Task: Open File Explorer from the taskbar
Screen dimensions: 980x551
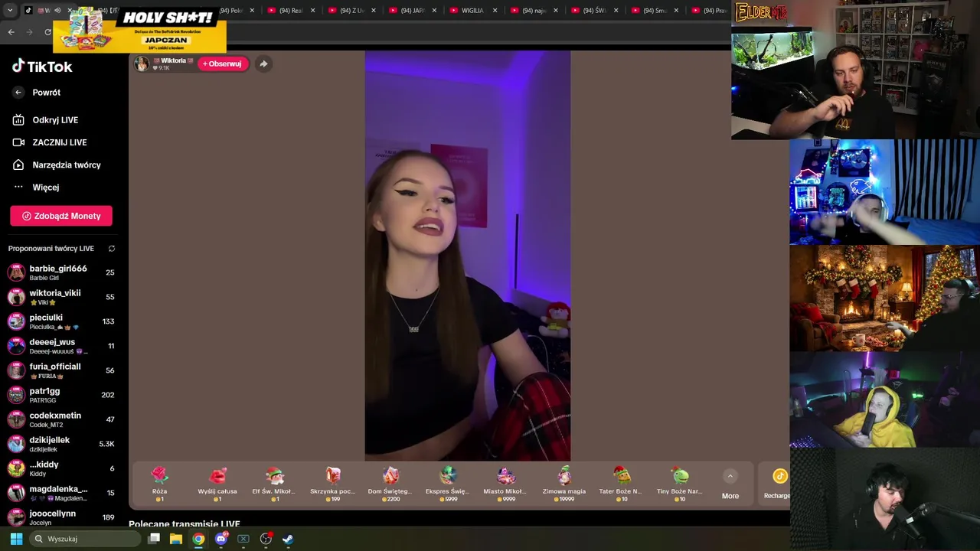Action: click(x=176, y=539)
